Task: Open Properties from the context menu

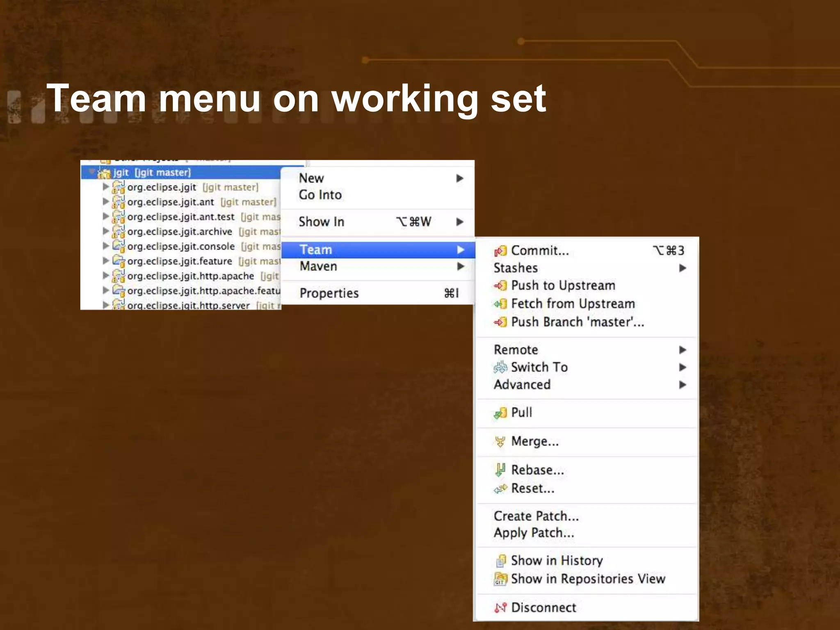Action: pos(378,293)
